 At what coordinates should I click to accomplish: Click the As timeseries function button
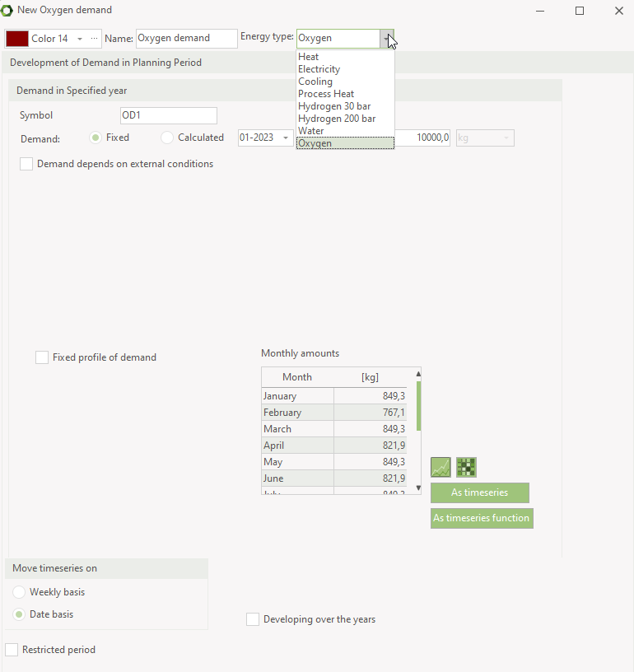(x=482, y=518)
